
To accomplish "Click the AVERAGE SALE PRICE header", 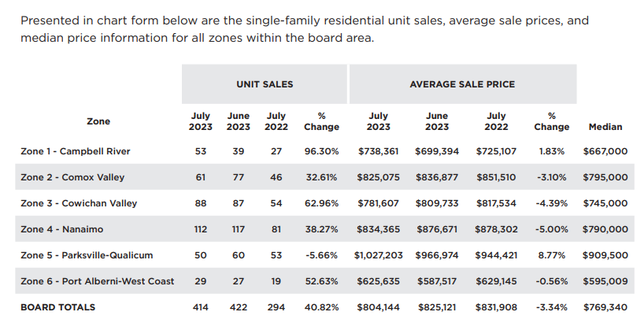I will [462, 84].
